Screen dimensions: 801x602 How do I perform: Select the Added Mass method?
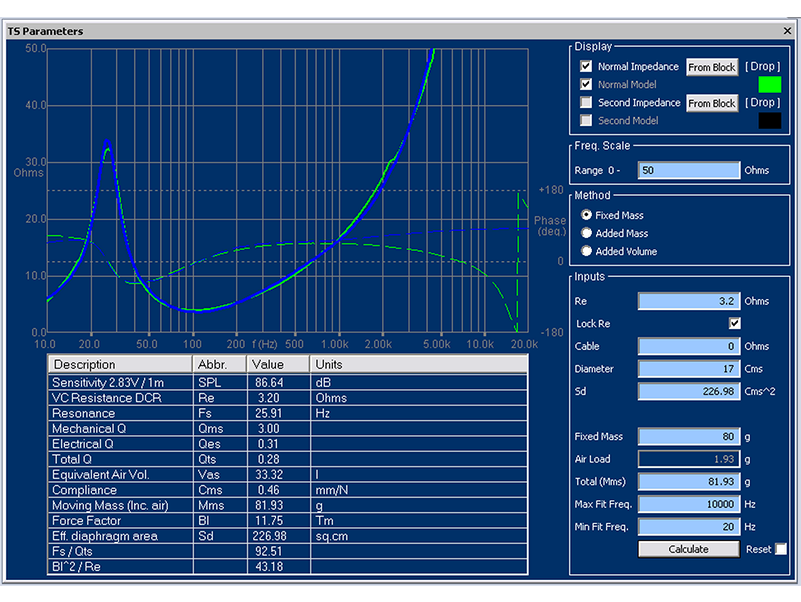587,233
